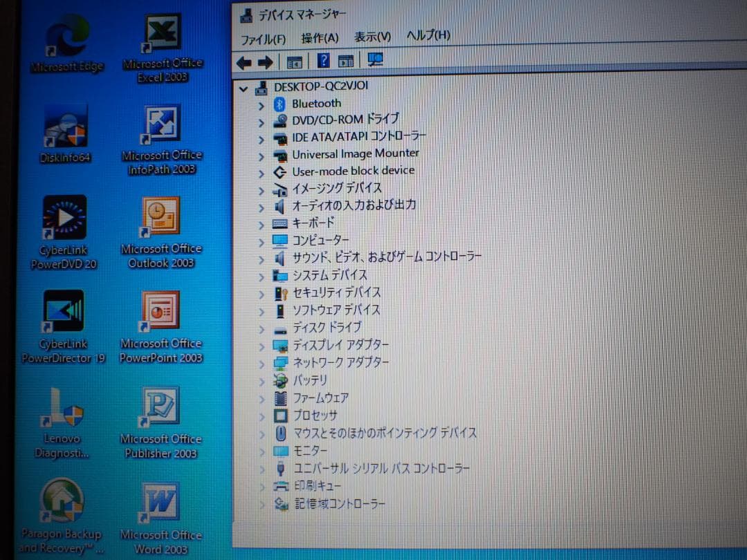The height and width of the screenshot is (560, 747).
Task: Expand the Bluetooth category
Action: tap(261, 105)
